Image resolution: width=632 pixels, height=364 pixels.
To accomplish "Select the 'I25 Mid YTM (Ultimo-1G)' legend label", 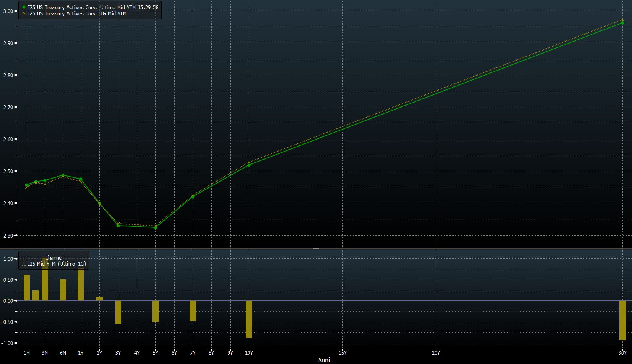I will (57, 264).
